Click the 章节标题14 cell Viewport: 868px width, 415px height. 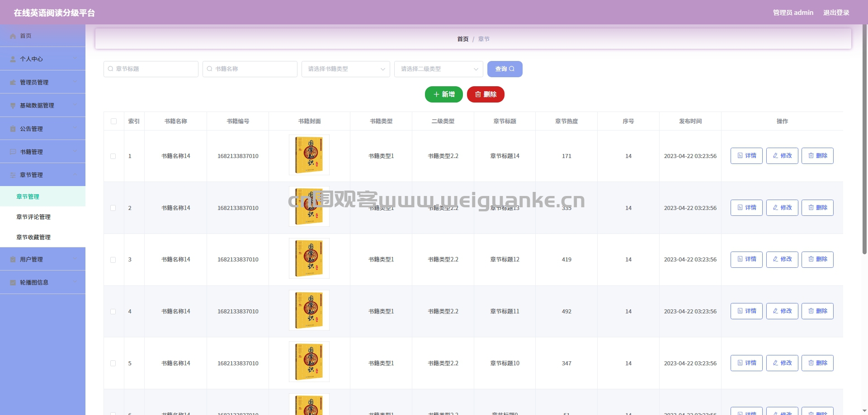coord(505,156)
